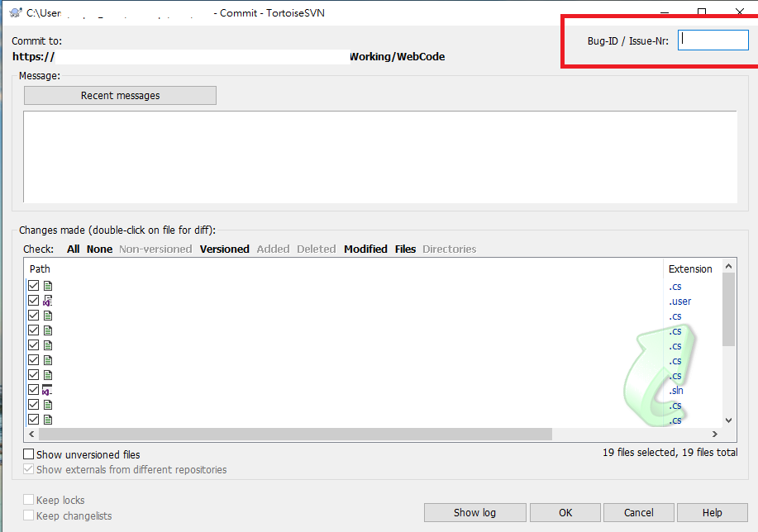Click the Deleted filter link
Screen dimensions: 758x532
click(x=316, y=249)
